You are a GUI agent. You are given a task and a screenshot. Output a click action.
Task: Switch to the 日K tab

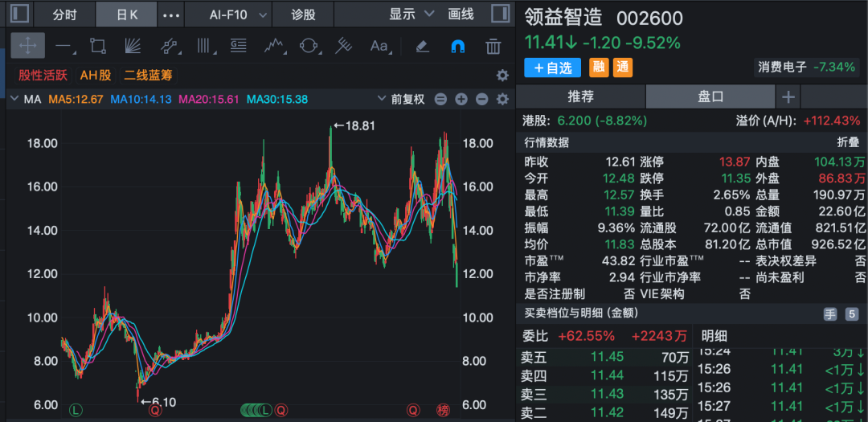127,15
